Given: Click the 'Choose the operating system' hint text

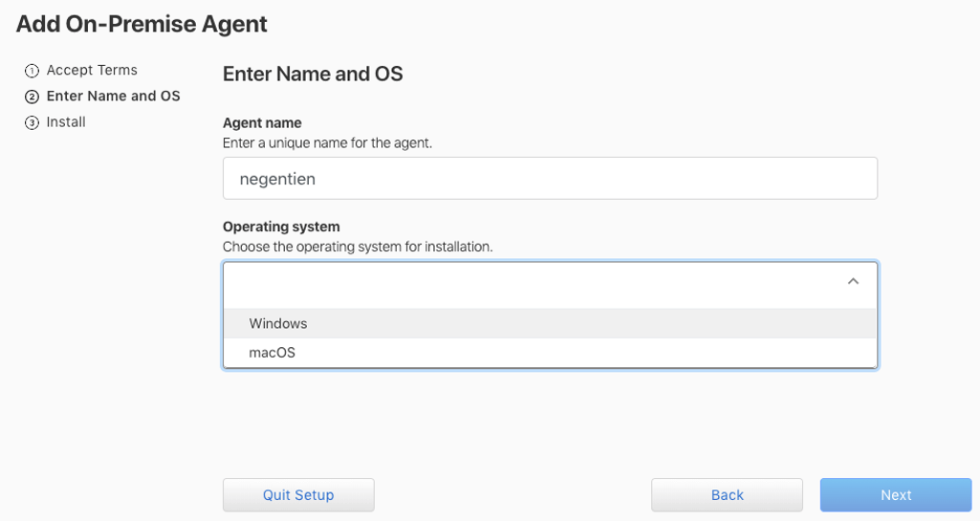Looking at the screenshot, I should click(358, 247).
